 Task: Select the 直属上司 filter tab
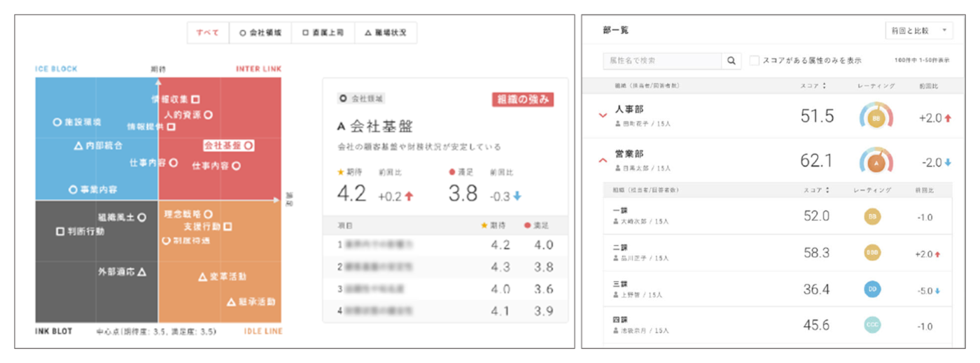click(323, 33)
